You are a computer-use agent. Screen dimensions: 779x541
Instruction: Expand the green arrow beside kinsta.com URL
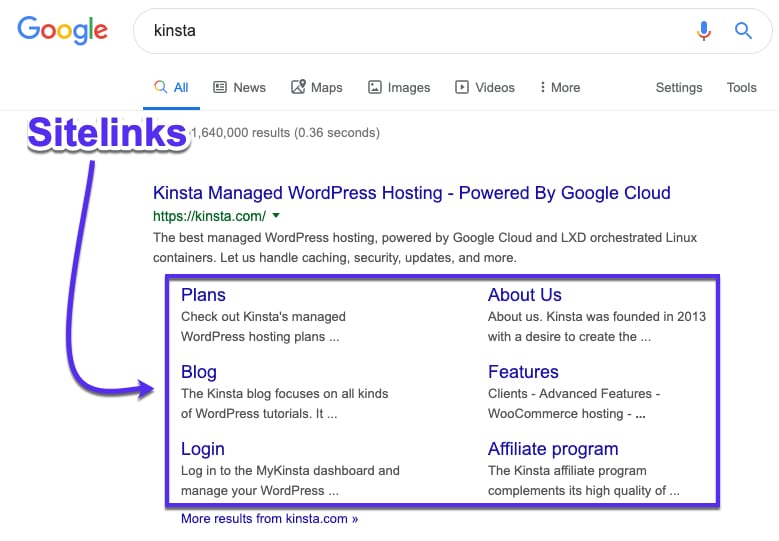277,216
